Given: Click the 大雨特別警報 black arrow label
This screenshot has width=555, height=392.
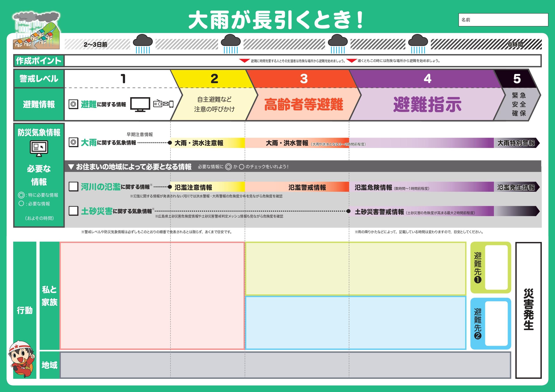Looking at the screenshot, I should [x=517, y=143].
